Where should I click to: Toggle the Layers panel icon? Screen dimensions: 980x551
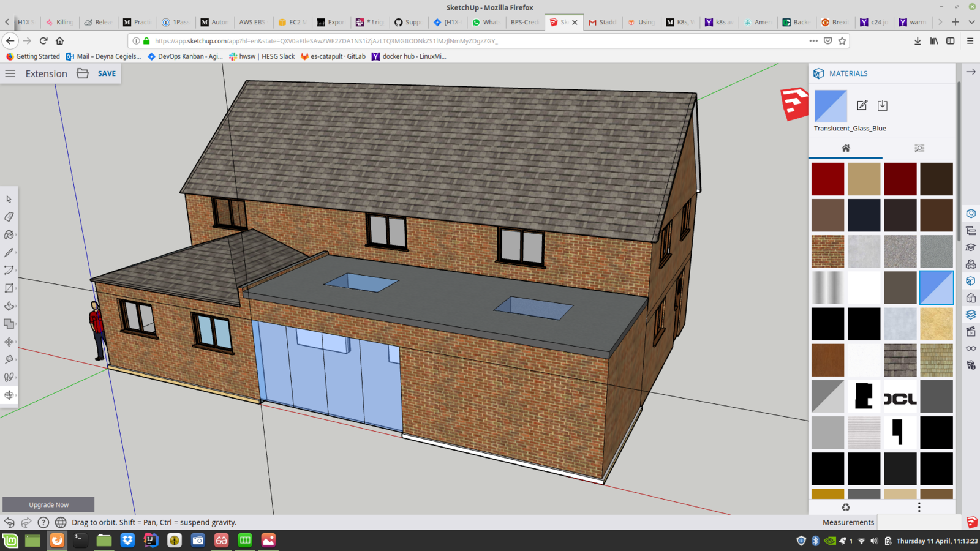pos(971,315)
